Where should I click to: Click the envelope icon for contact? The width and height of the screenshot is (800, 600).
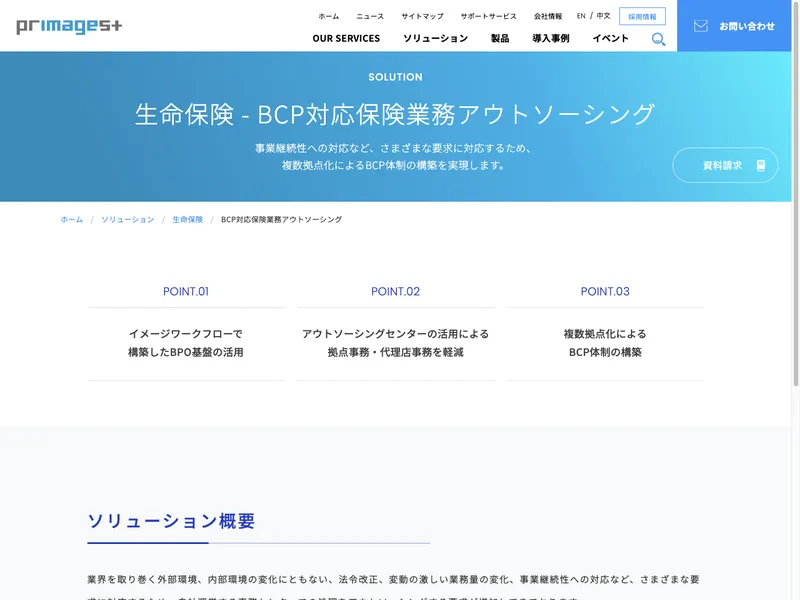[x=701, y=26]
